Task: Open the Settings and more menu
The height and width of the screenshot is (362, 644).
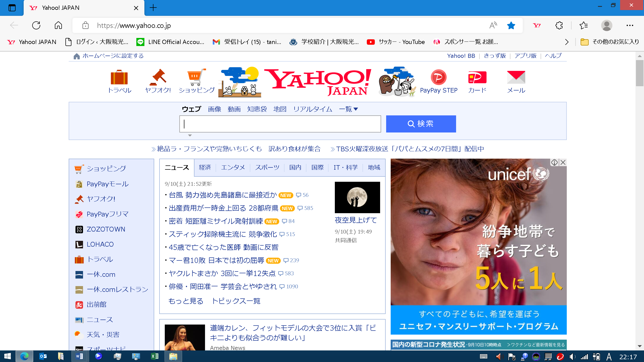Action: point(630,25)
